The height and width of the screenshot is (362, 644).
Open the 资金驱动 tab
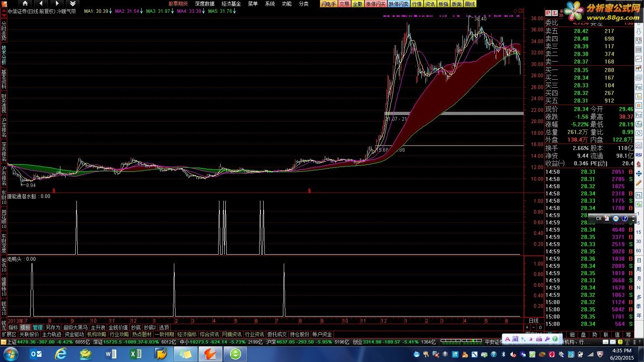[x=74, y=335]
